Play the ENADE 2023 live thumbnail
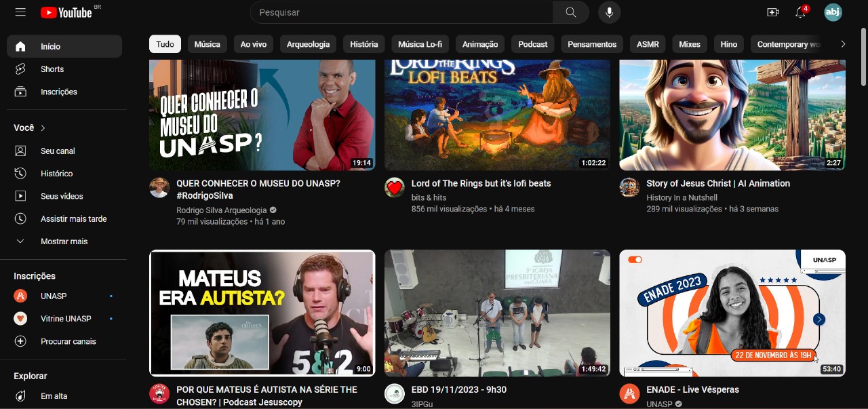 (x=732, y=313)
